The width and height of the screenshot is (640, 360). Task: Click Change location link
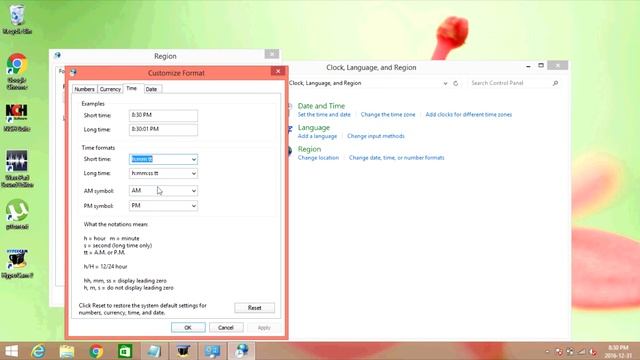(318, 158)
